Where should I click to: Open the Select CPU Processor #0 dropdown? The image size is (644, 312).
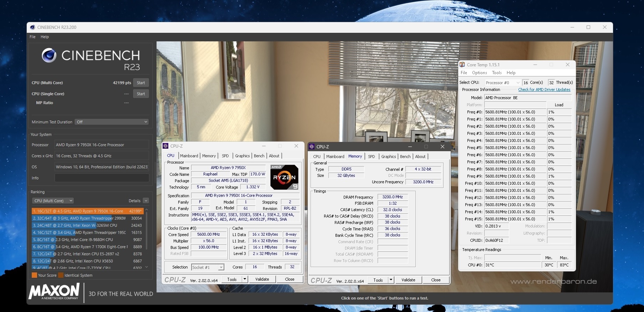point(502,82)
